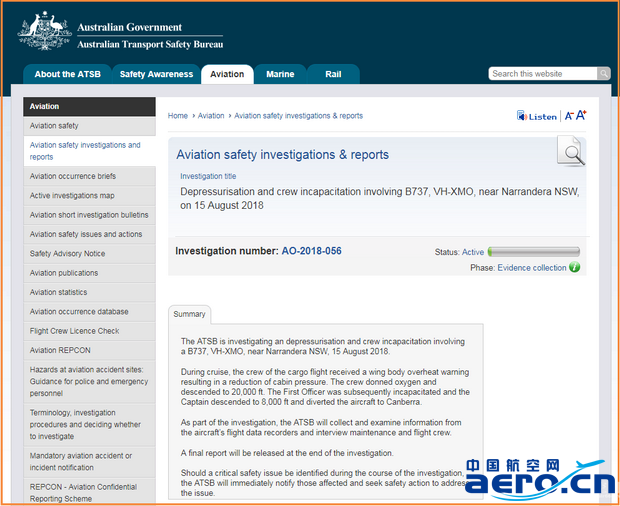Open Active investigations map sidebar item
The height and width of the screenshot is (506, 620).
pos(89,196)
